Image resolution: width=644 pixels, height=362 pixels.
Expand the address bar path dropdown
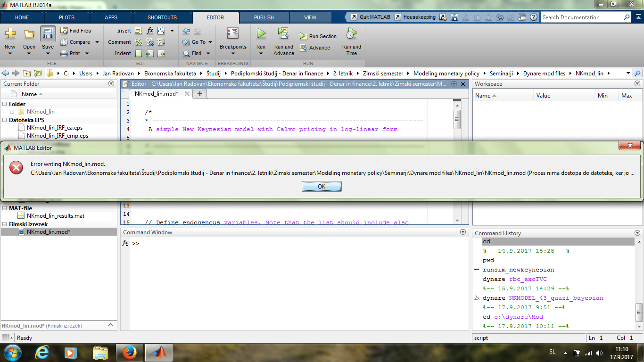(628, 73)
